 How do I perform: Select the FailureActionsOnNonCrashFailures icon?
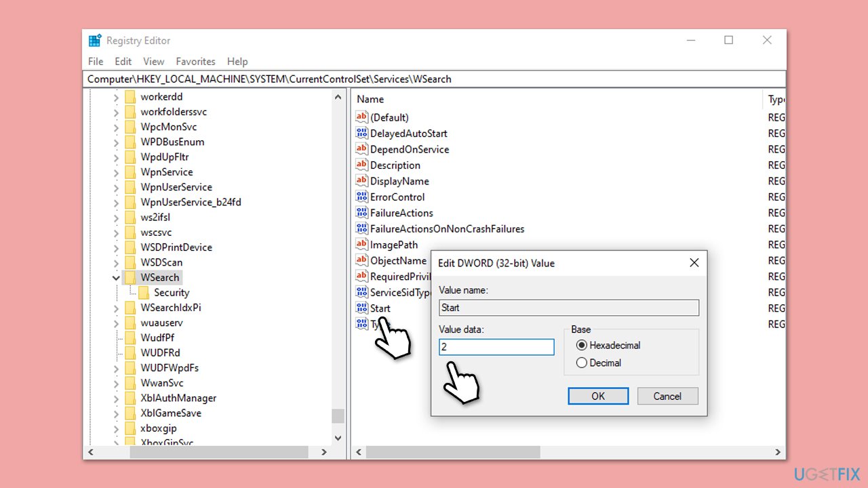[x=361, y=229]
